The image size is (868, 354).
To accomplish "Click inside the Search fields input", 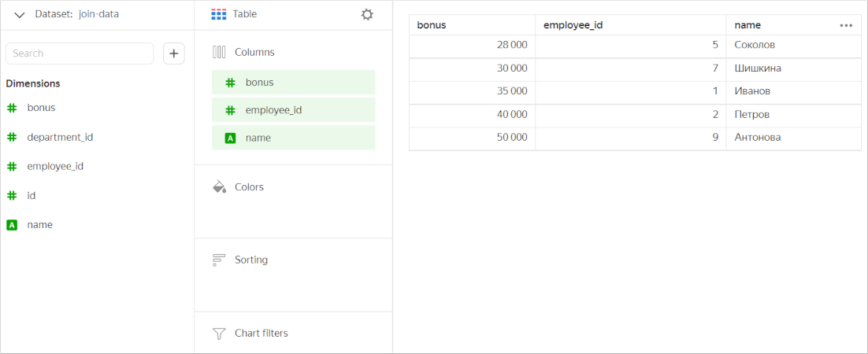I will coord(79,53).
